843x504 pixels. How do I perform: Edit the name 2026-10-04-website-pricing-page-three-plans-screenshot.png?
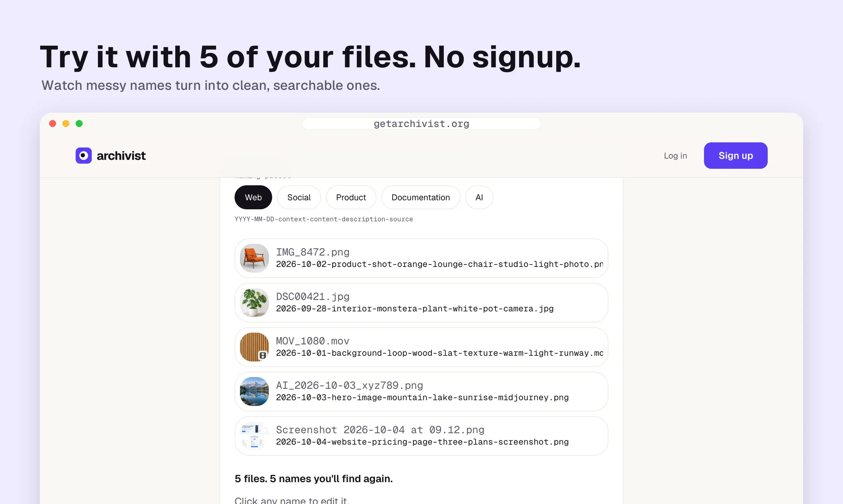point(422,442)
